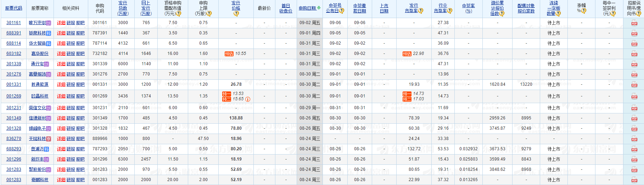Click help icon under 发行价格 header

[x=236, y=14]
